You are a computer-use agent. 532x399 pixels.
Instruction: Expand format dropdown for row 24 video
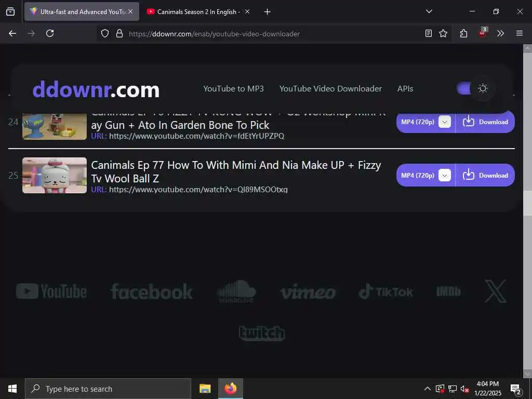click(445, 122)
